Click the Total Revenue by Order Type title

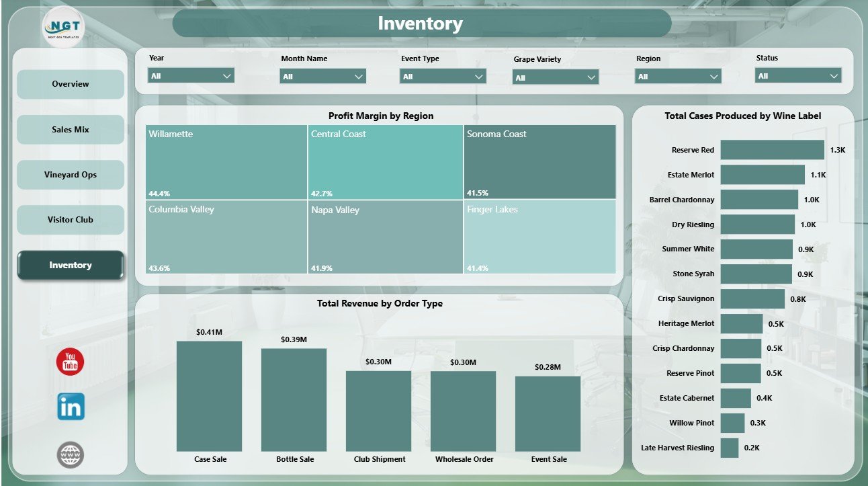380,303
